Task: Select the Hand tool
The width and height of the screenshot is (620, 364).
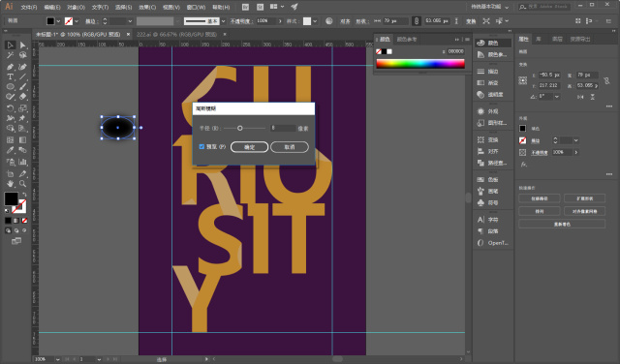Action: point(11,184)
